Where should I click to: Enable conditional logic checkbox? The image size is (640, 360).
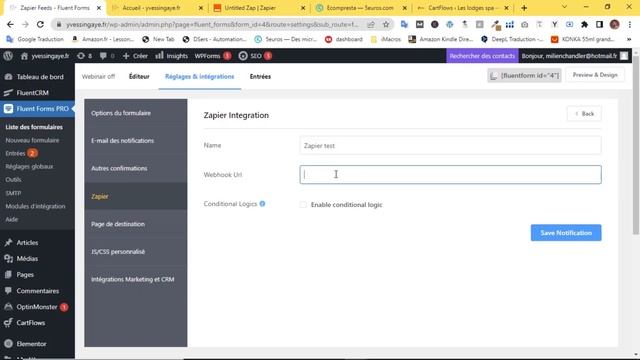pos(303,204)
